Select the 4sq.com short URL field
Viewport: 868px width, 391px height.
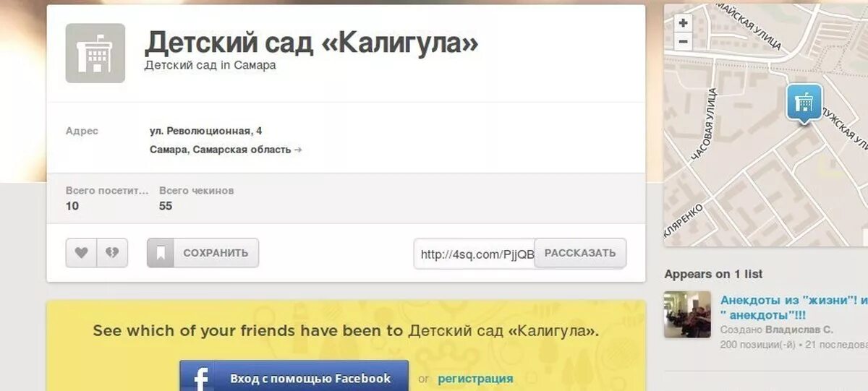(x=475, y=254)
